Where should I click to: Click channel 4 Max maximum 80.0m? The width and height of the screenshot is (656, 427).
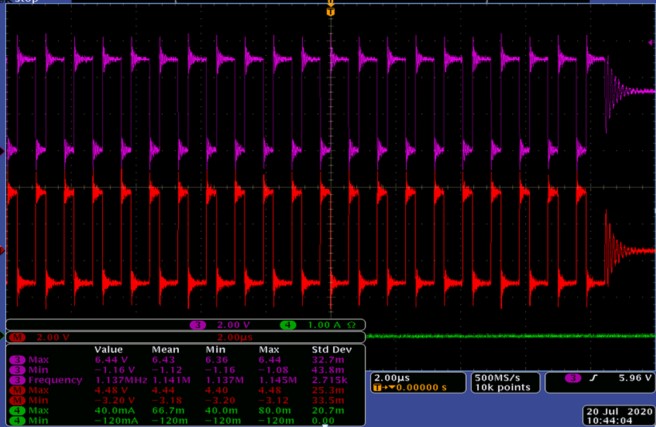275,411
